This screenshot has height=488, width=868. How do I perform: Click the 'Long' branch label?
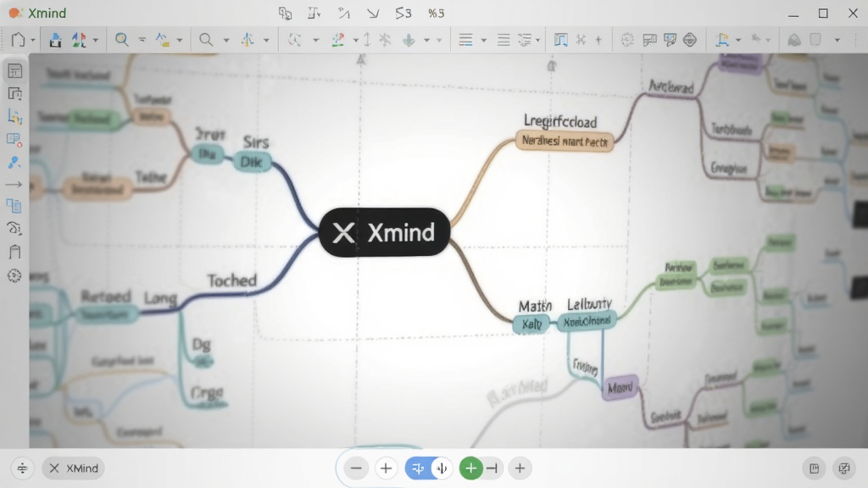pyautogui.click(x=160, y=299)
